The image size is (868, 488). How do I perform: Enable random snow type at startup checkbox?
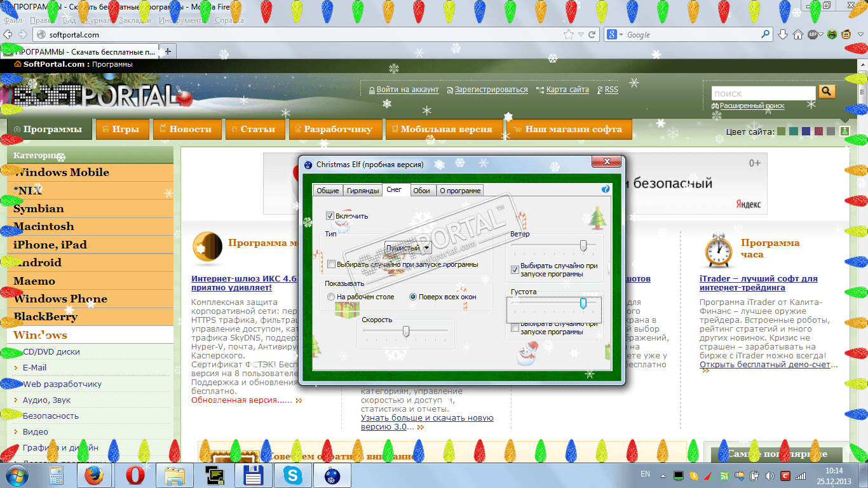(331, 264)
